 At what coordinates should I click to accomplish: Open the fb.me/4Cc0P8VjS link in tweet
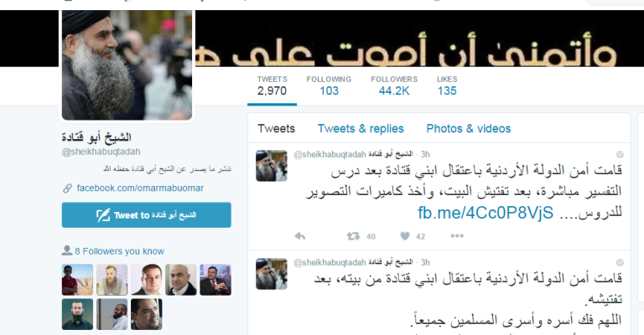486,214
